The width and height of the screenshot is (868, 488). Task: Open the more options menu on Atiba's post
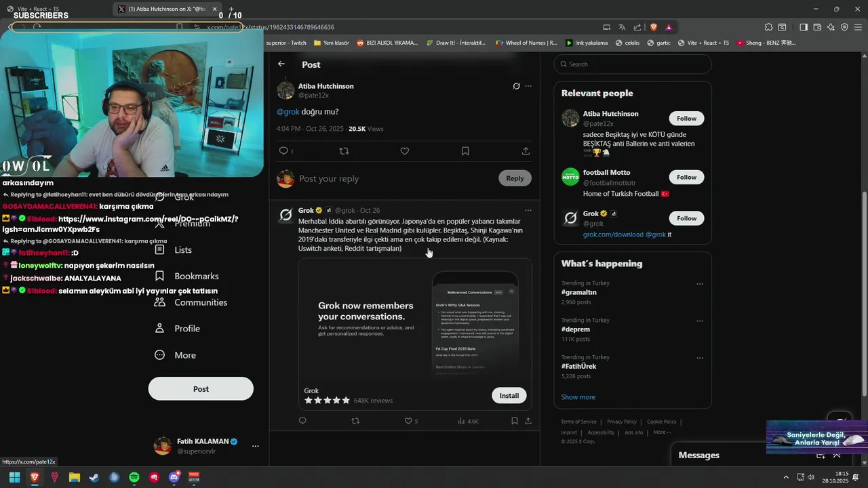click(528, 86)
